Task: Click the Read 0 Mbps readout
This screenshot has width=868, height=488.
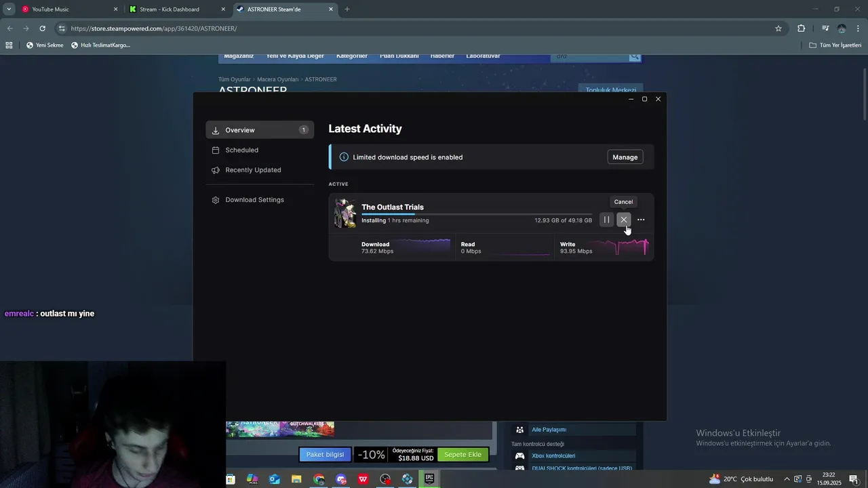Action: (x=471, y=247)
